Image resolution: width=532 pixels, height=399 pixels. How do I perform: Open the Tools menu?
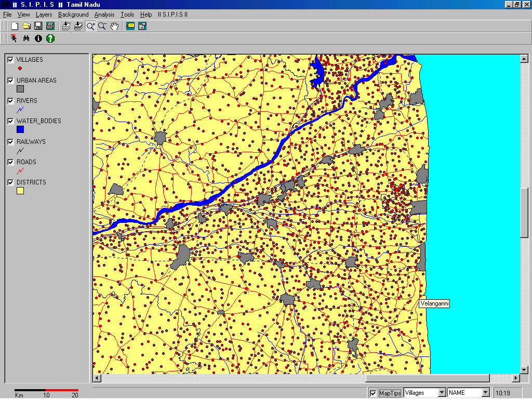tap(127, 15)
